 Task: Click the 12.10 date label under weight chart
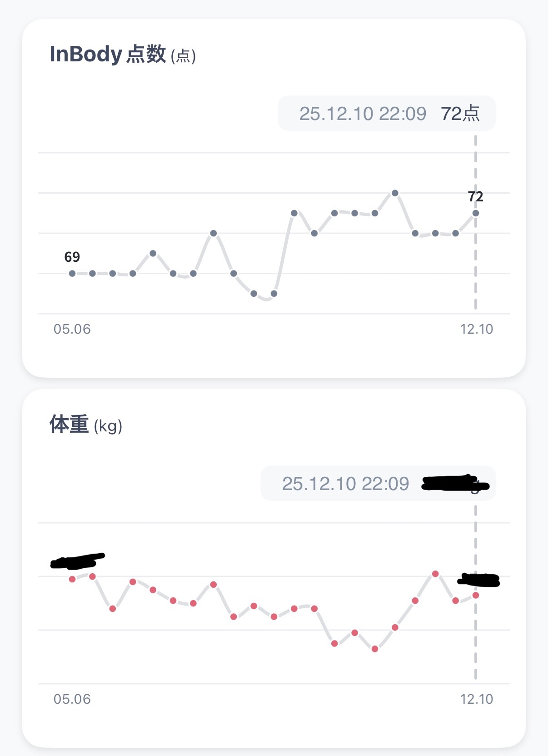476,699
